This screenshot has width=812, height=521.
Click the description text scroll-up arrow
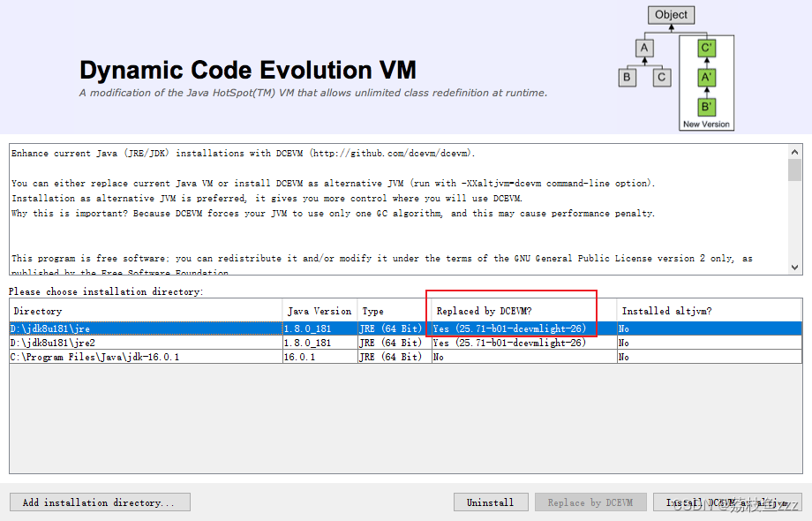pyautogui.click(x=794, y=152)
